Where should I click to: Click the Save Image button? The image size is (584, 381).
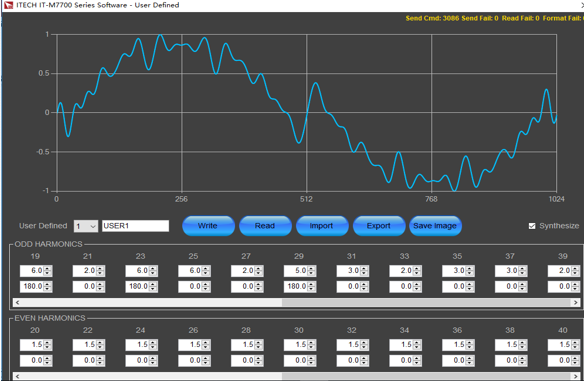pos(435,226)
